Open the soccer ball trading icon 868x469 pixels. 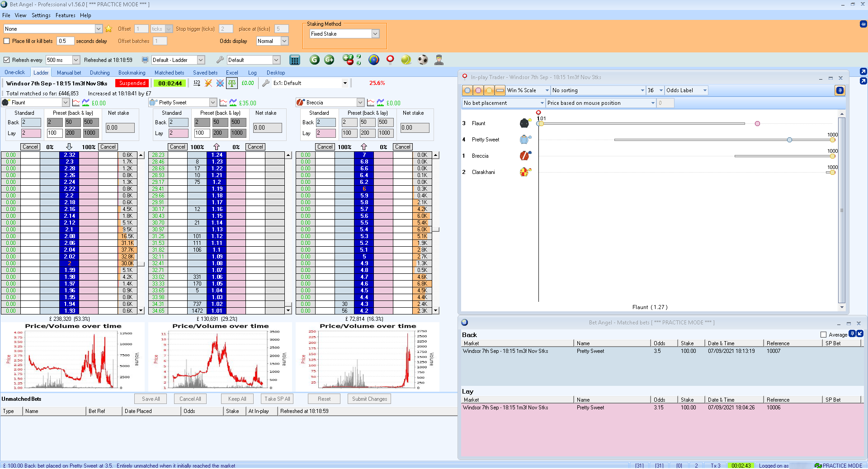click(423, 60)
